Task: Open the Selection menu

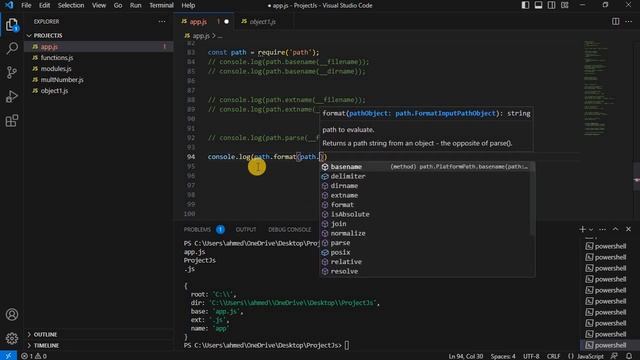Action: point(71,5)
